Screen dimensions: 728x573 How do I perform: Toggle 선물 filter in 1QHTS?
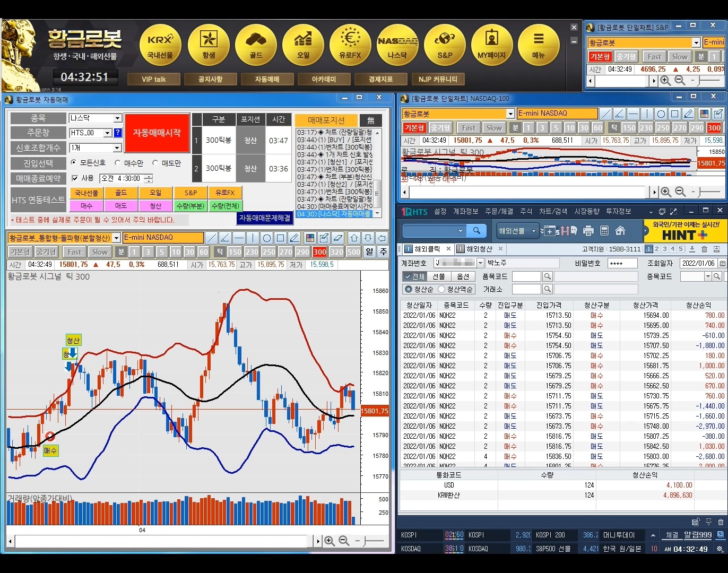click(438, 276)
